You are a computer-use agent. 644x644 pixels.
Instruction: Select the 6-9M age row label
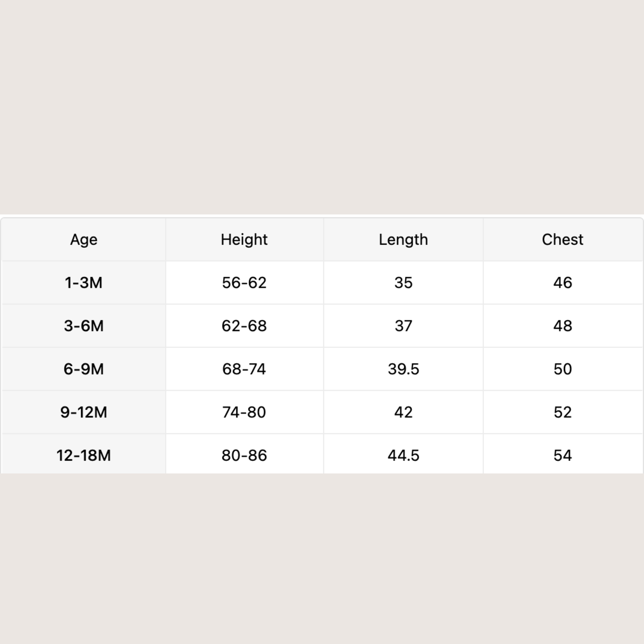tap(84, 369)
